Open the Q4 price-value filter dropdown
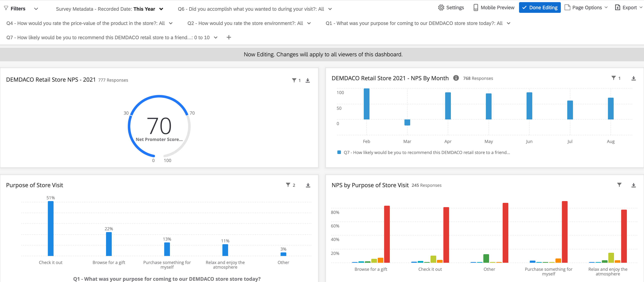Image resolution: width=644 pixels, height=282 pixels. click(89, 23)
